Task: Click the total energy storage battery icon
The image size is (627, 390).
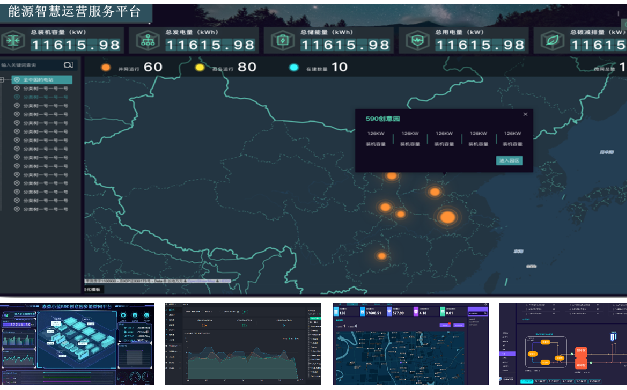Action: click(x=283, y=41)
